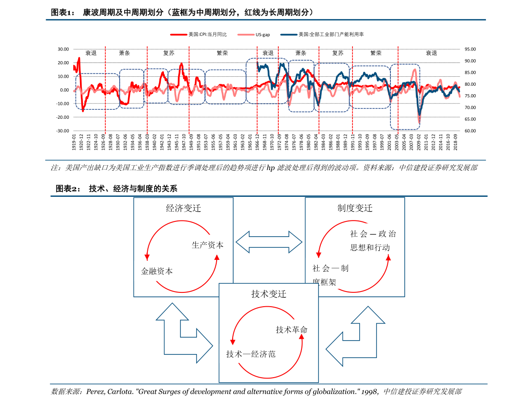The height and width of the screenshot is (404, 532).
Task: Click the dark blue 产能利用率 legend line
Action: (289, 34)
